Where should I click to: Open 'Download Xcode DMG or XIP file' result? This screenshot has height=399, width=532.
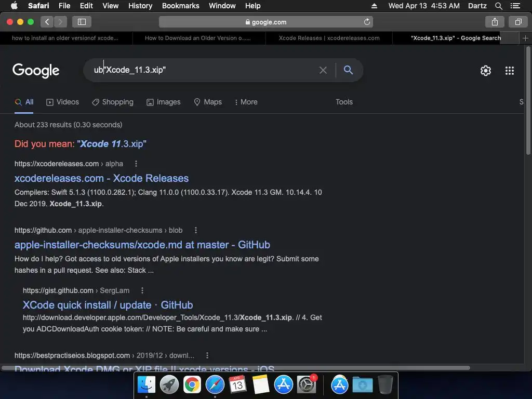pos(144,368)
